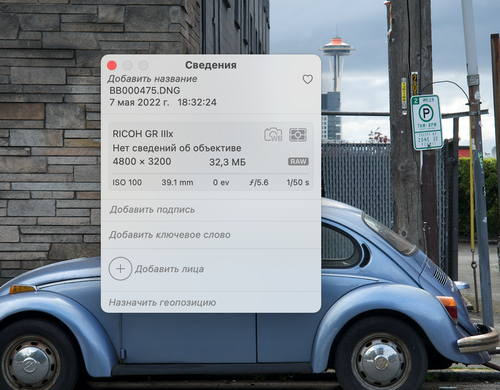Viewport: 500px width, 390px height.
Task: Mark photo as favorite with heart icon
Action: click(307, 79)
